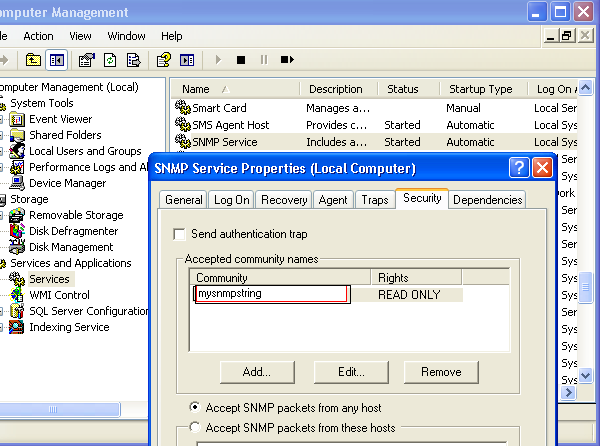The height and width of the screenshot is (446, 600).
Task: Open the Properties toolbar icon
Action: point(86,60)
